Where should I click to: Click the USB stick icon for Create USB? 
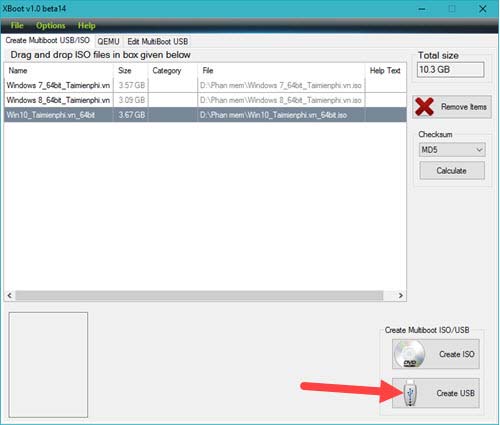[x=410, y=393]
